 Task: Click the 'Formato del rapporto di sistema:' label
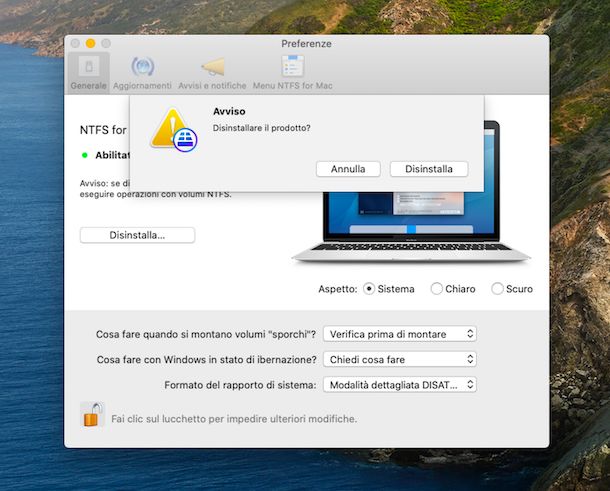pyautogui.click(x=240, y=385)
